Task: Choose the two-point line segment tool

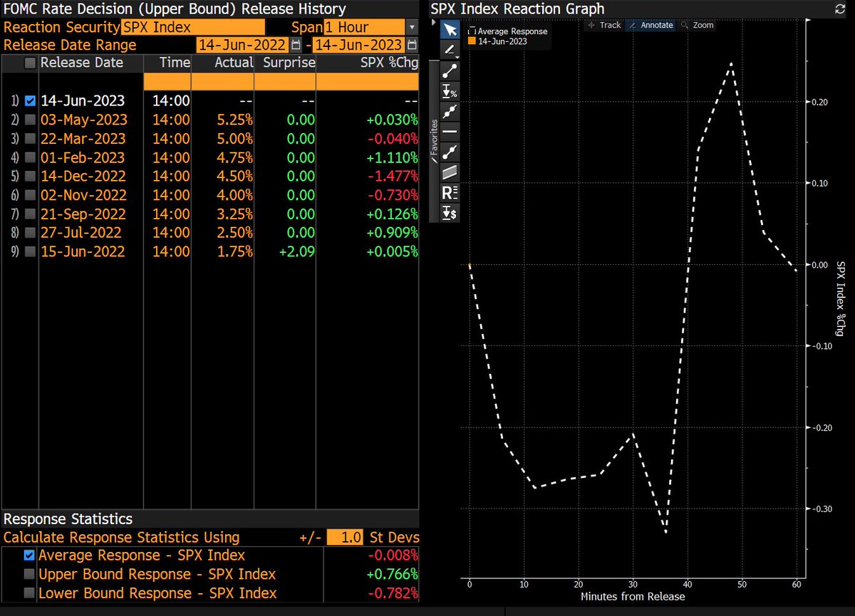Action: tap(450, 71)
